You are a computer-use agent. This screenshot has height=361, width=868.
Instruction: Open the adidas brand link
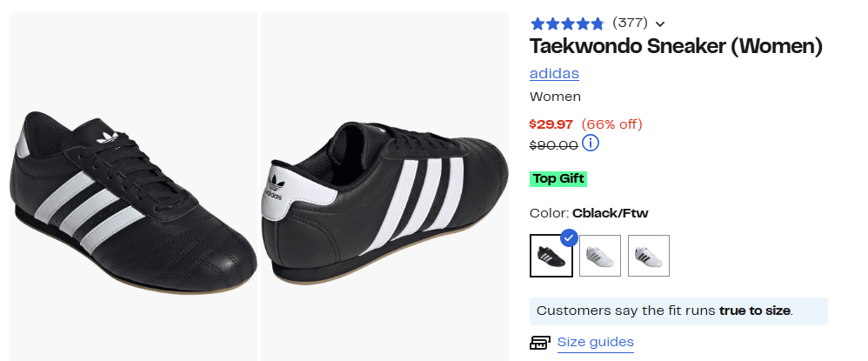click(554, 74)
